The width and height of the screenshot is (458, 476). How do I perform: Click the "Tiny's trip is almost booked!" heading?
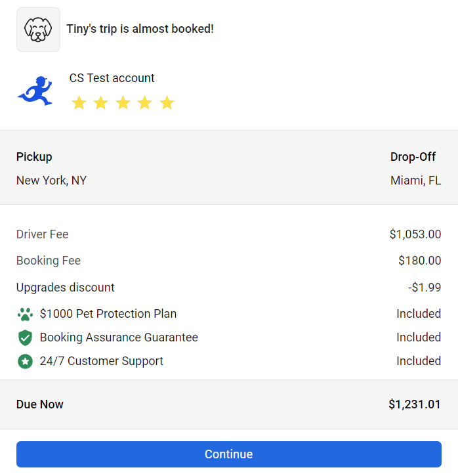pyautogui.click(x=140, y=29)
